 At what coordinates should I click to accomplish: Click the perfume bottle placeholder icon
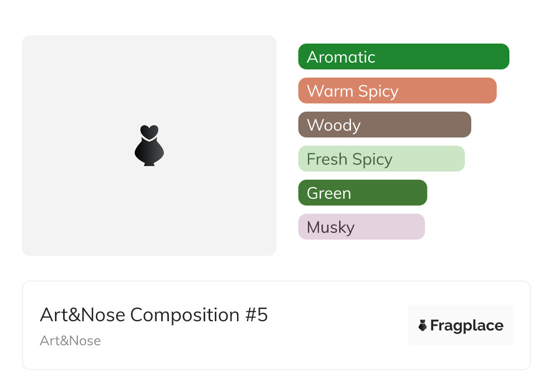click(149, 145)
